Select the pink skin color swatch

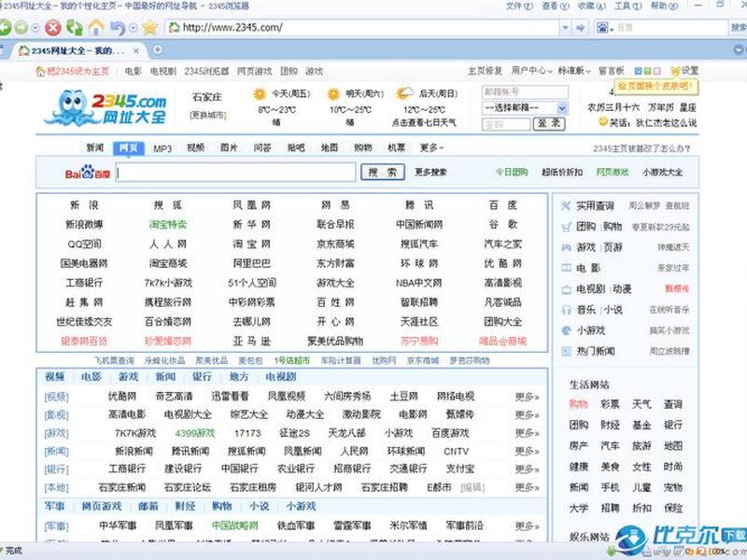coord(657,71)
